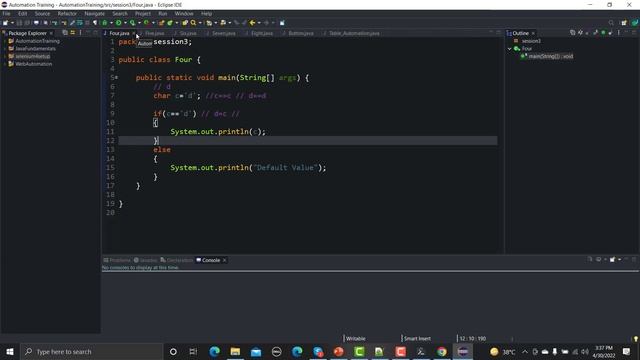
Task: Open the Project menu
Action: point(143,13)
